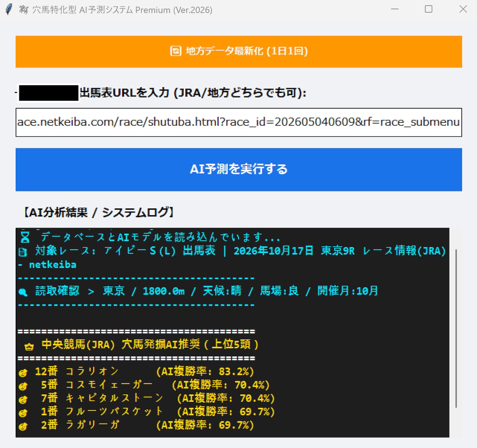Select log line 12番 コラリオン

[136, 371]
